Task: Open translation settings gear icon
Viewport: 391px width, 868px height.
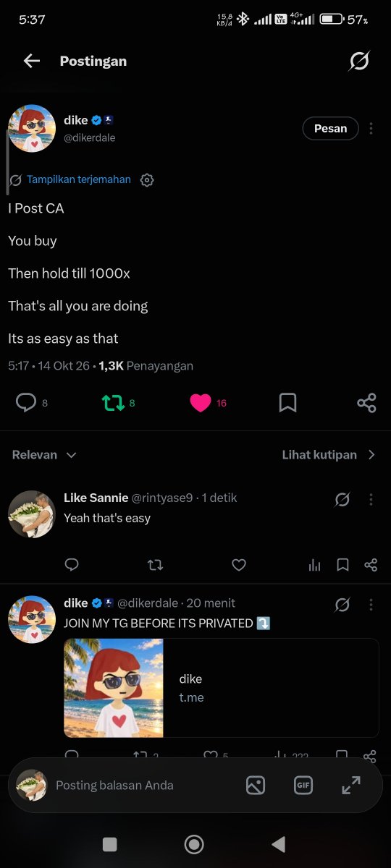Action: [147, 180]
